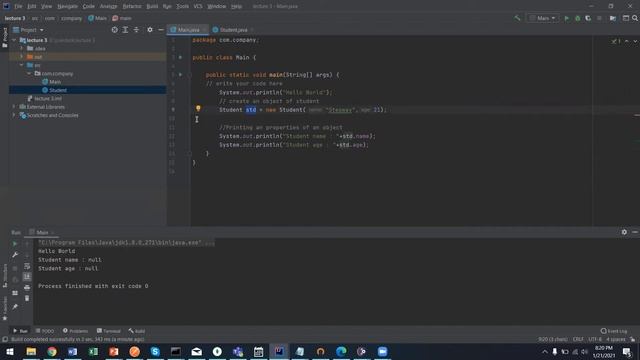
Task: Click the wrench icon in Run panel
Action: coord(15,255)
